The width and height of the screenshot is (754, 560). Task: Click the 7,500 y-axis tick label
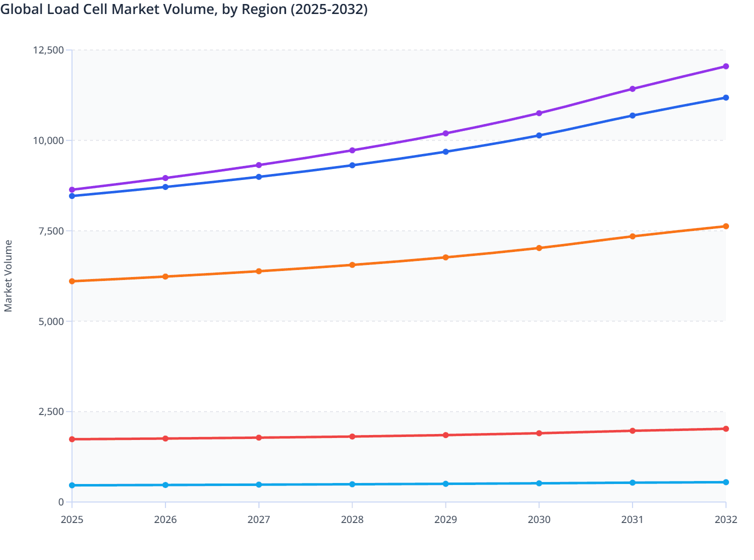coord(51,231)
